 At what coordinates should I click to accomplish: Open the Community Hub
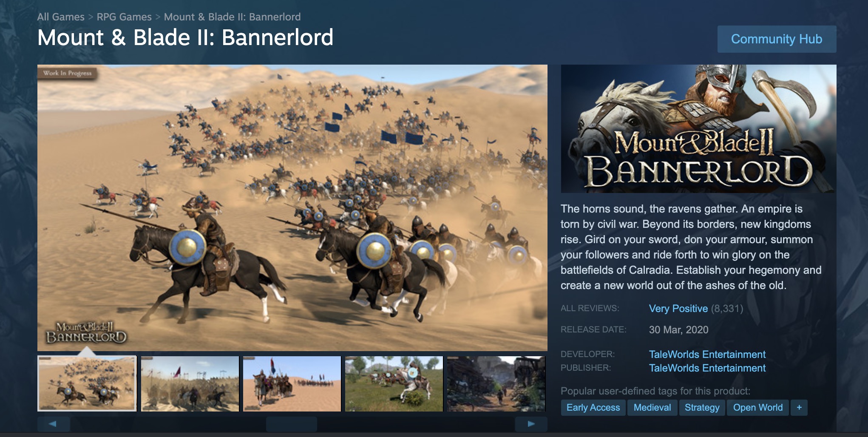point(777,39)
